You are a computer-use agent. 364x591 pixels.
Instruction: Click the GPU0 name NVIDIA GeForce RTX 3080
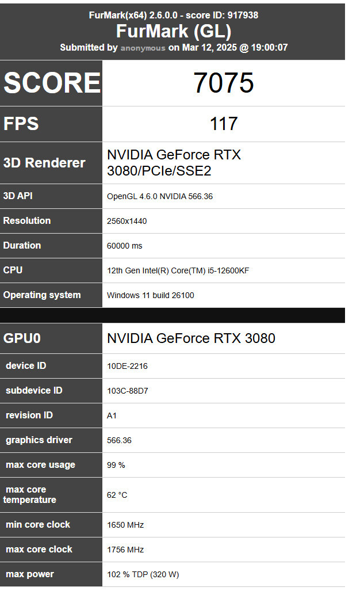[x=191, y=338]
